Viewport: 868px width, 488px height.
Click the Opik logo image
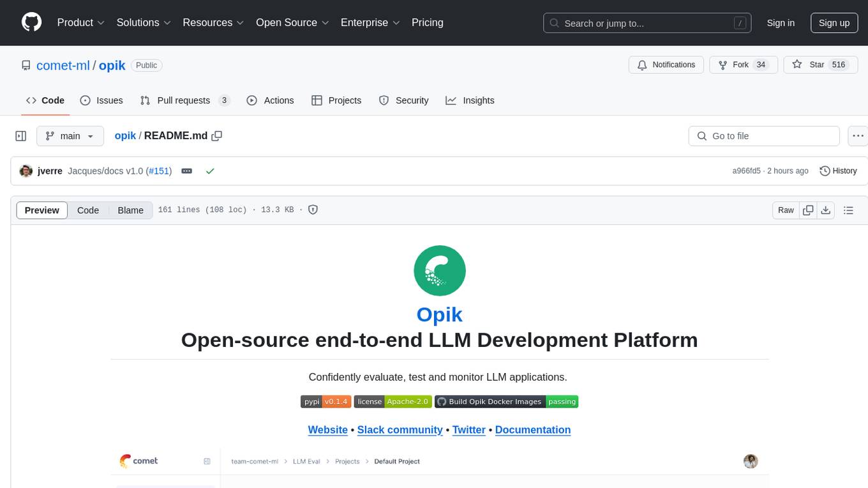440,271
